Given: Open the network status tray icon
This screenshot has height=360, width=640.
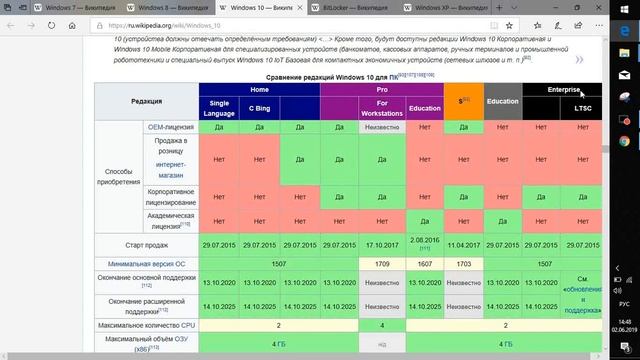Looking at the screenshot, I should tap(629, 280).
